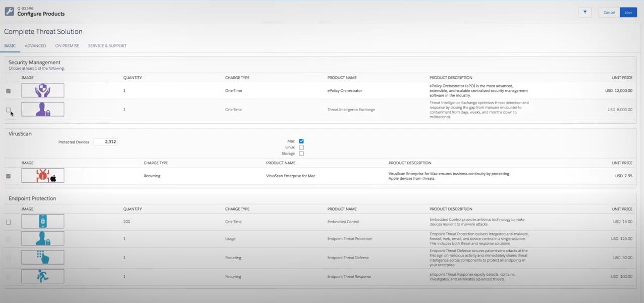Click the Endpoint Threat Defense description text
This screenshot has width=644, height=303.
tap(478, 258)
